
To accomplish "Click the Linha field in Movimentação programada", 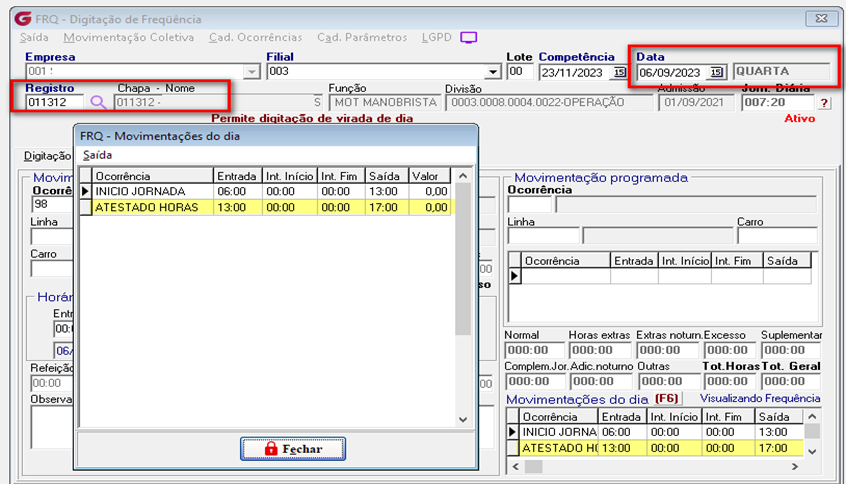I will pyautogui.click(x=543, y=236).
